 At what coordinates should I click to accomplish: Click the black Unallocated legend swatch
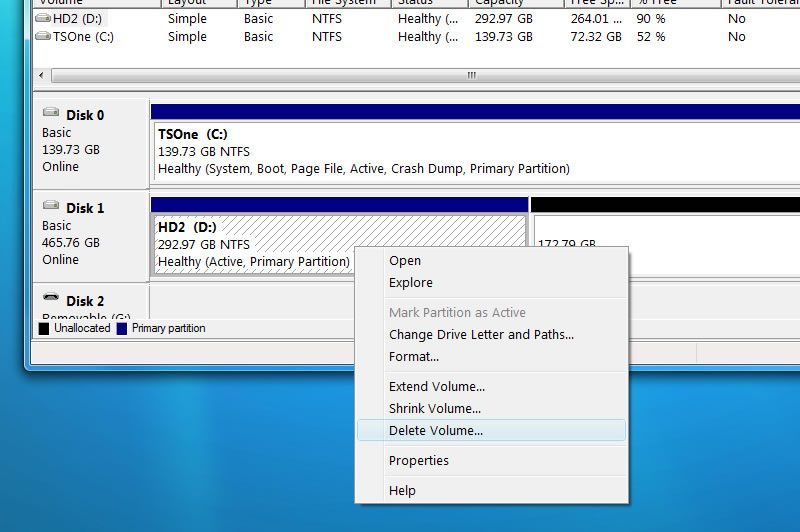[x=44, y=328]
